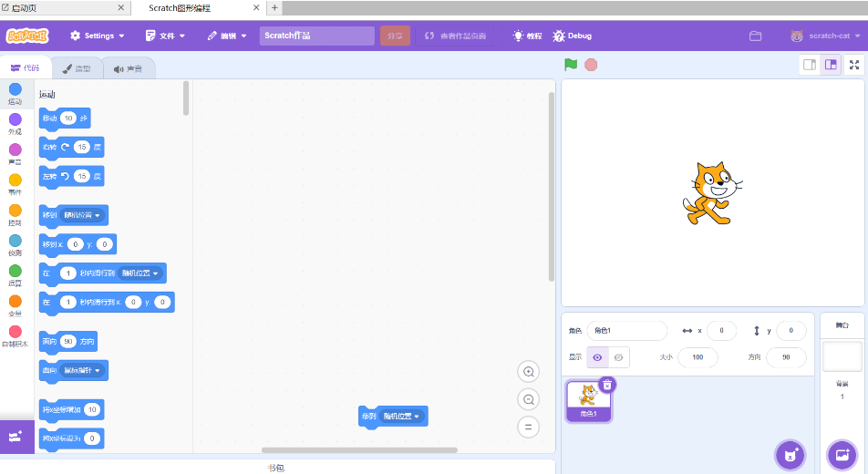Screen dimensions: 868x474
Task: Open the scratch-cat account menu
Action: coord(825,36)
